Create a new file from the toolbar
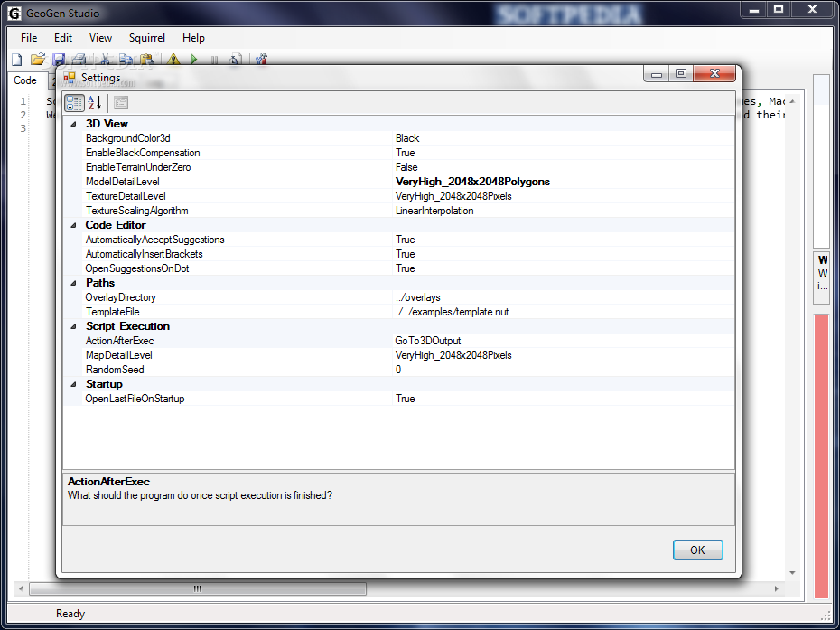The height and width of the screenshot is (630, 840). pyautogui.click(x=17, y=59)
